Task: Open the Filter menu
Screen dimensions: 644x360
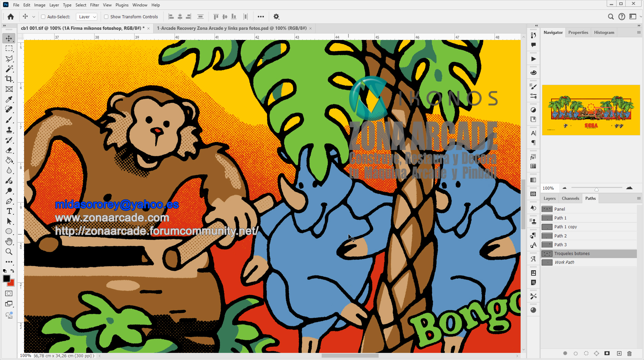Action: [95, 5]
